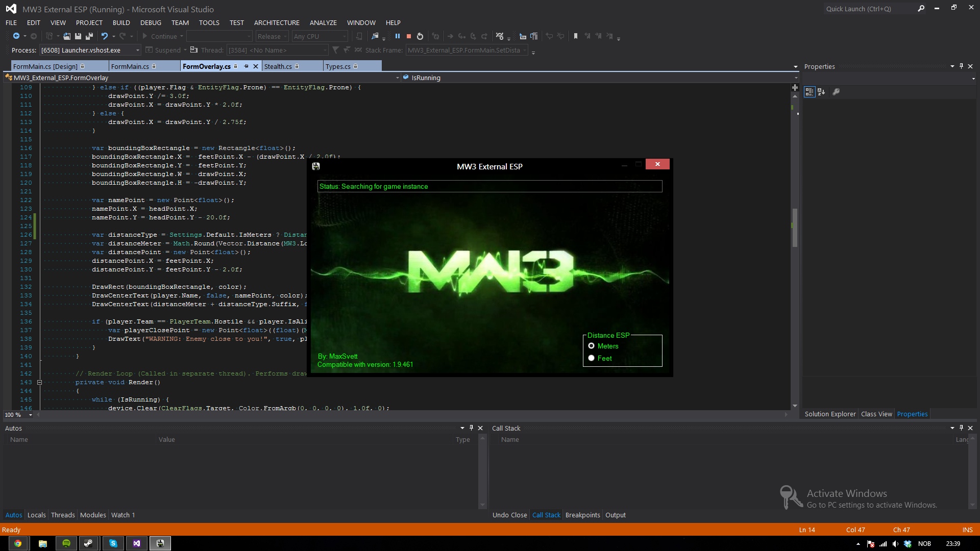Click the Categorized view icon in Properties
This screenshot has width=980, height=551.
click(x=810, y=92)
